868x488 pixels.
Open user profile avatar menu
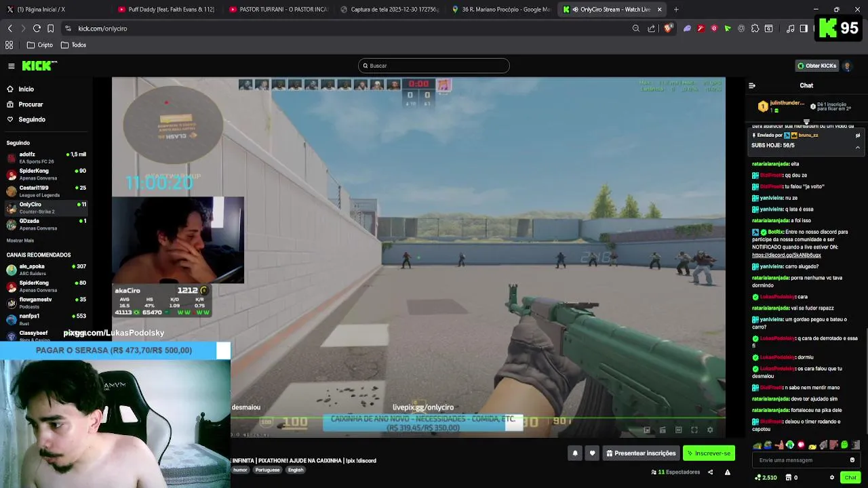[x=847, y=66]
